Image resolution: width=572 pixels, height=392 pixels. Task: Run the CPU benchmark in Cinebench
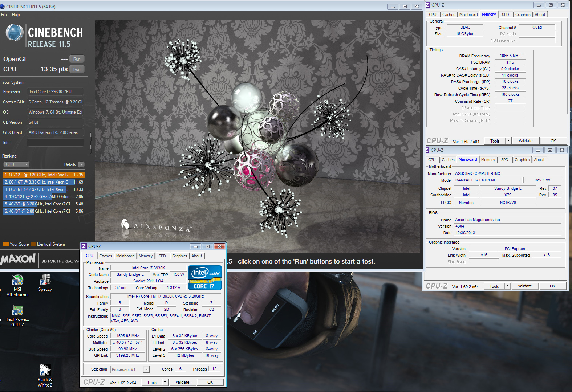(x=77, y=69)
